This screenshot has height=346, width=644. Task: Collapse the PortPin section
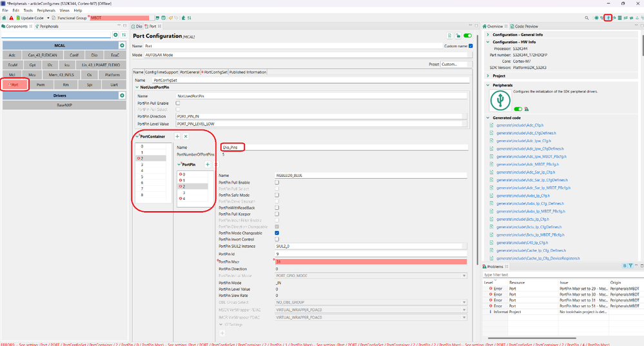pyautogui.click(x=179, y=164)
